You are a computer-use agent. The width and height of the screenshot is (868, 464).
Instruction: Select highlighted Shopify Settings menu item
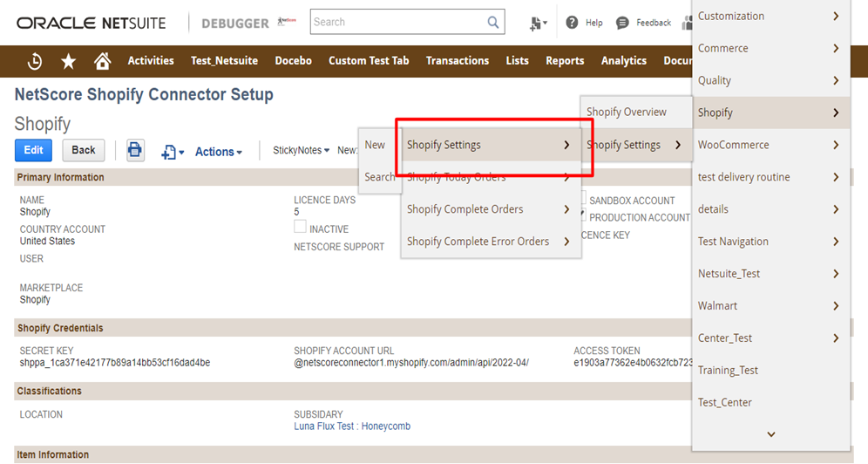[x=491, y=145]
